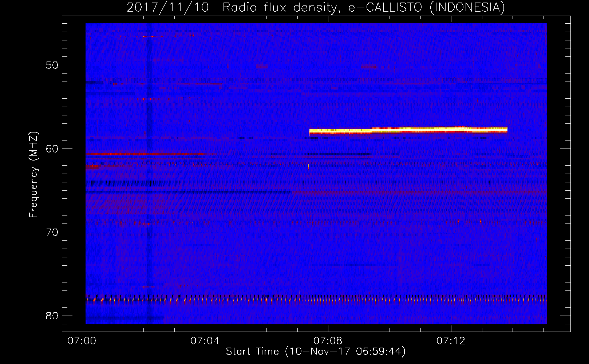The width and height of the screenshot is (589, 364).
Task: Click the "80" frequency tick label
Action: pyautogui.click(x=52, y=316)
